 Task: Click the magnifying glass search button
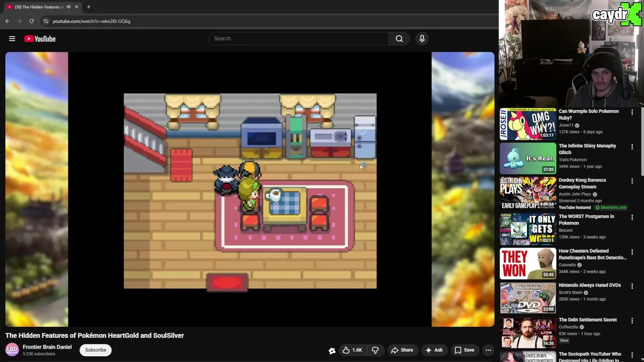[x=399, y=38]
